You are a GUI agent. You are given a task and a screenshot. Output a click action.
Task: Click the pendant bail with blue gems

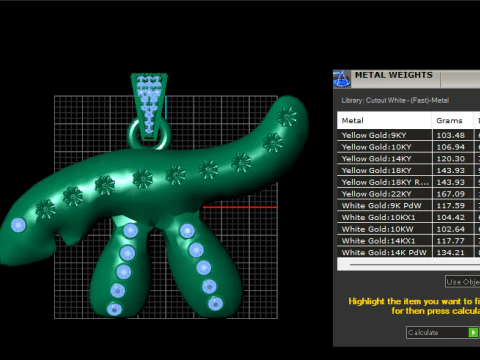point(149,106)
